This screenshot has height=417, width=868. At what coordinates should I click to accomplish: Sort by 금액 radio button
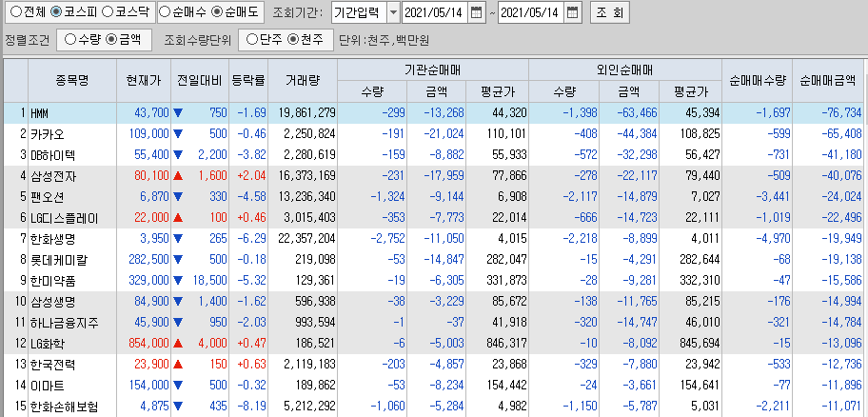tap(111, 39)
